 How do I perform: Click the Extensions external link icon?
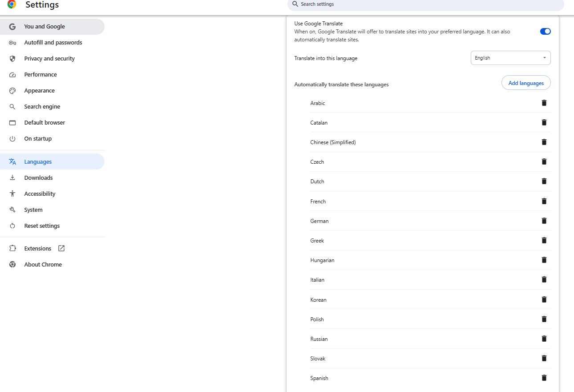tap(61, 248)
